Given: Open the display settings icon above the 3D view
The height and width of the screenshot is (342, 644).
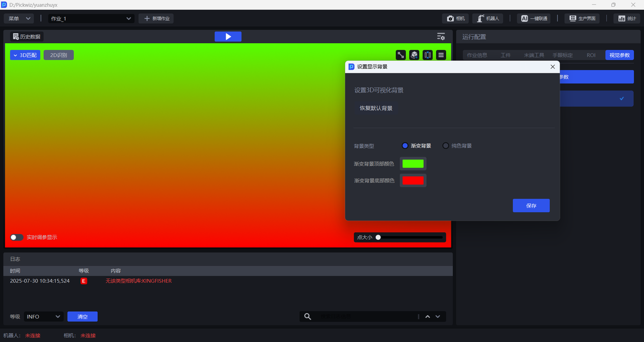Looking at the screenshot, I should pos(441,37).
